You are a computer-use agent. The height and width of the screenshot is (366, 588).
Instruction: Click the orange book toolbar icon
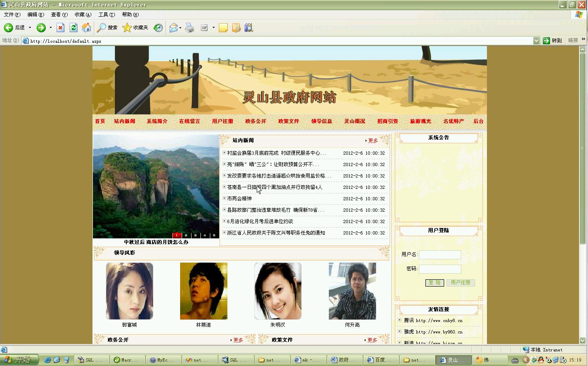point(236,28)
